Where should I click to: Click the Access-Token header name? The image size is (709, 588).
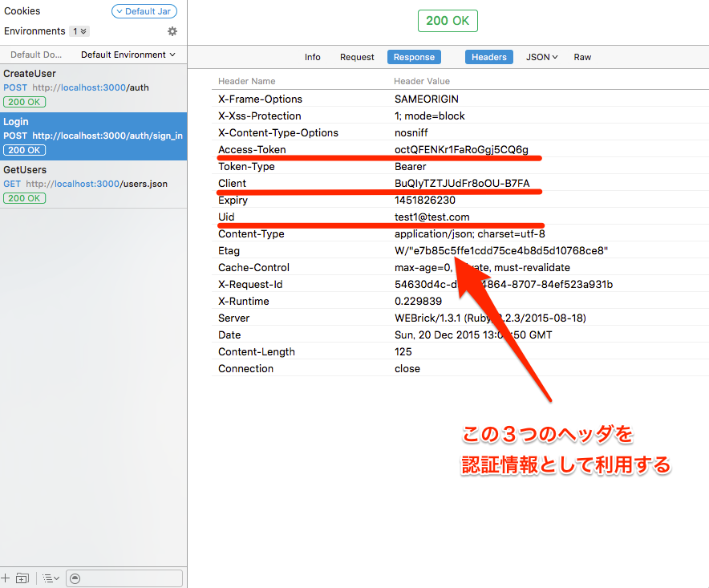pos(252,150)
